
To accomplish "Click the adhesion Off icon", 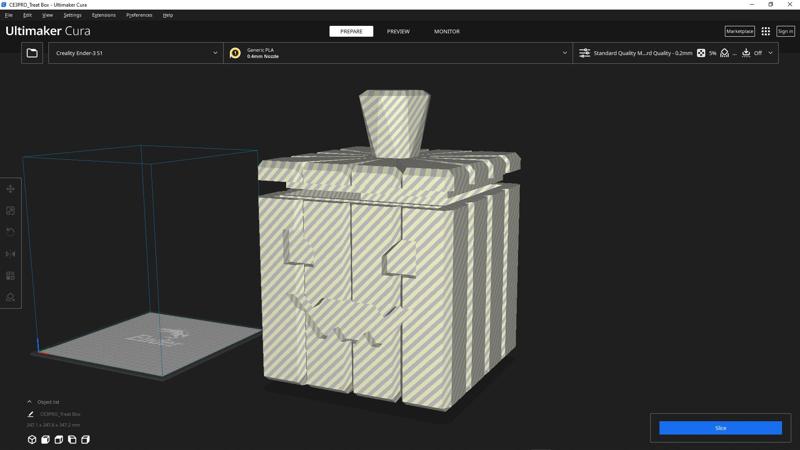I will click(x=746, y=53).
